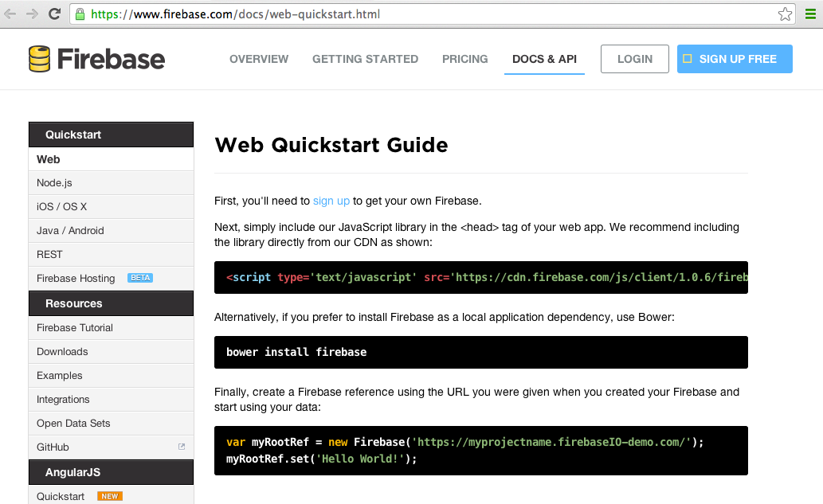The height and width of the screenshot is (504, 823).
Task: Reload the page with the refresh icon
Action: point(53,13)
